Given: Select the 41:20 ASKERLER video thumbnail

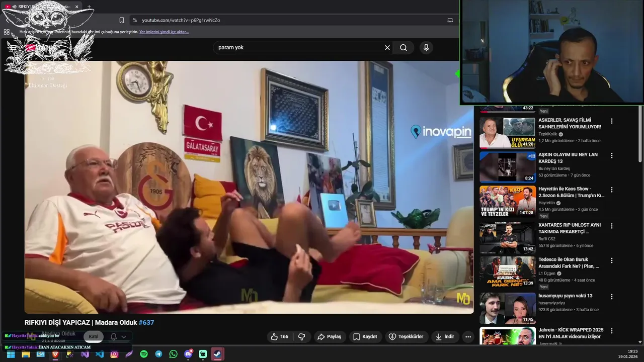Looking at the screenshot, I should [507, 133].
